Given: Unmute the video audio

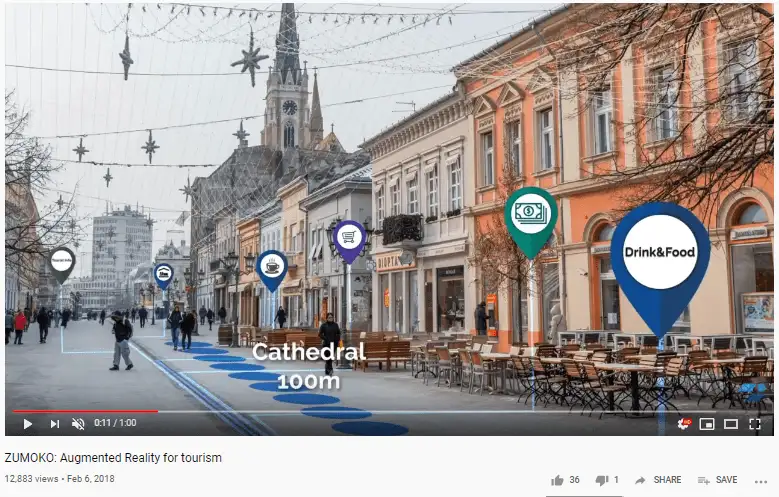Looking at the screenshot, I should tap(79, 424).
